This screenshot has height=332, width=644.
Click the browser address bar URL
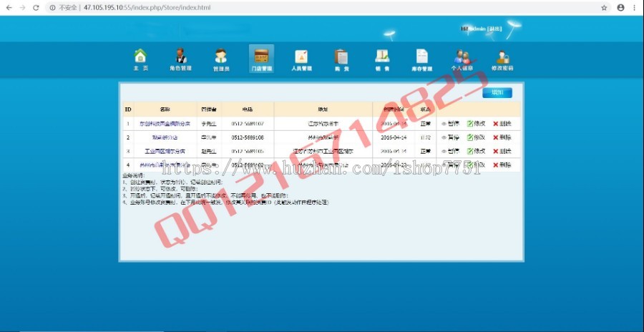pos(147,7)
